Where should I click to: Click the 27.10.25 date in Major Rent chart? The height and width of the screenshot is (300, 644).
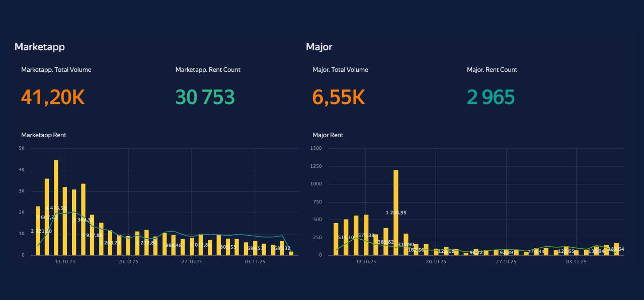tap(506, 262)
